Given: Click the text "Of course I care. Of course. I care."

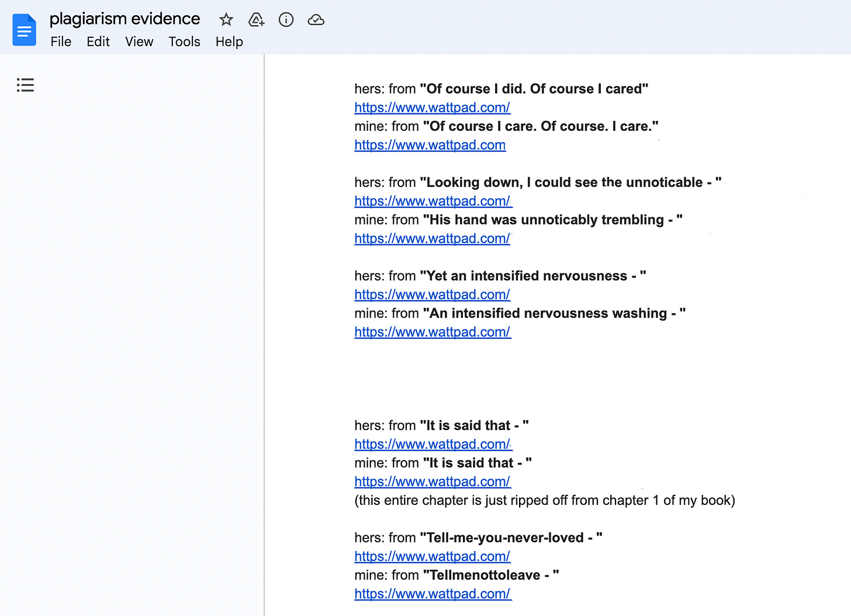Looking at the screenshot, I should 541,126.
